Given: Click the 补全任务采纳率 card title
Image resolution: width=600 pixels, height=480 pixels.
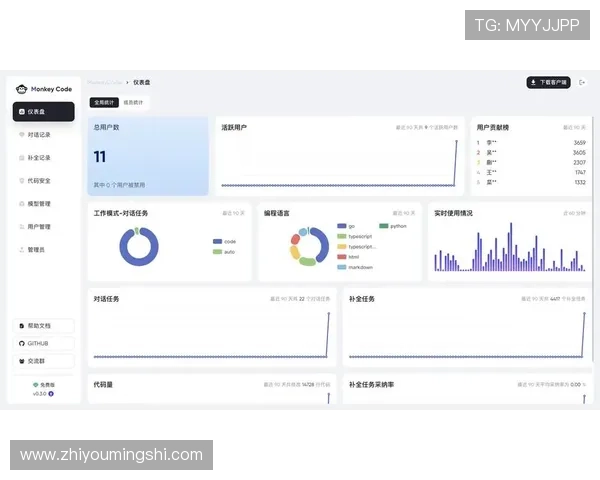Looking at the screenshot, I should 371,385.
